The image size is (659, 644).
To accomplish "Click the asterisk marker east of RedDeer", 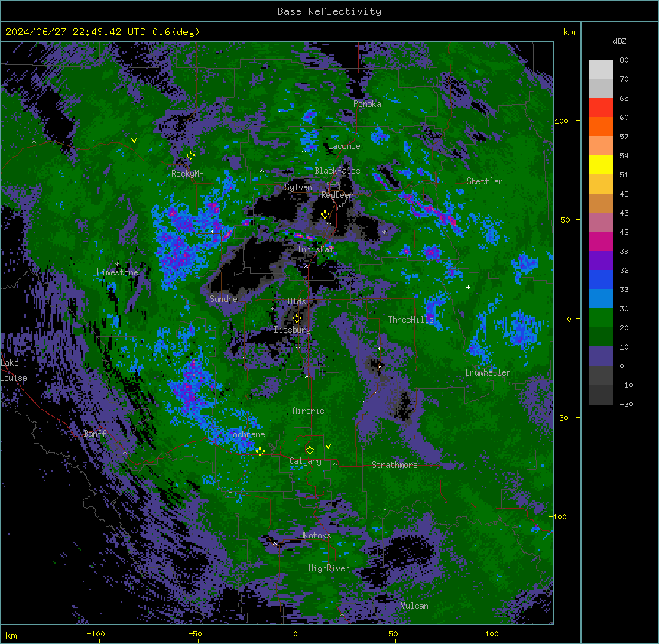I will tap(384, 232).
